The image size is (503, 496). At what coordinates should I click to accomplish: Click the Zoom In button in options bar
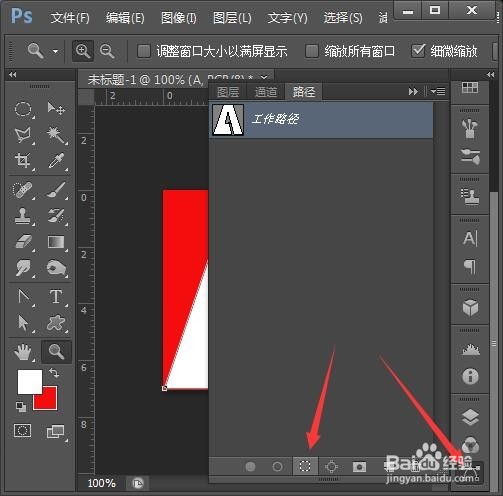coord(82,51)
